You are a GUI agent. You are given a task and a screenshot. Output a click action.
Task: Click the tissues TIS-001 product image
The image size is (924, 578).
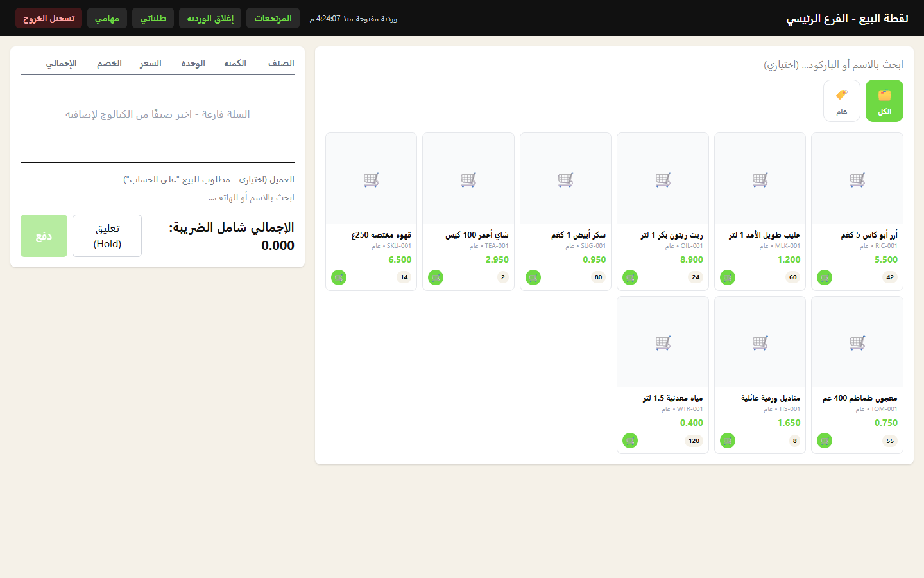(x=760, y=342)
